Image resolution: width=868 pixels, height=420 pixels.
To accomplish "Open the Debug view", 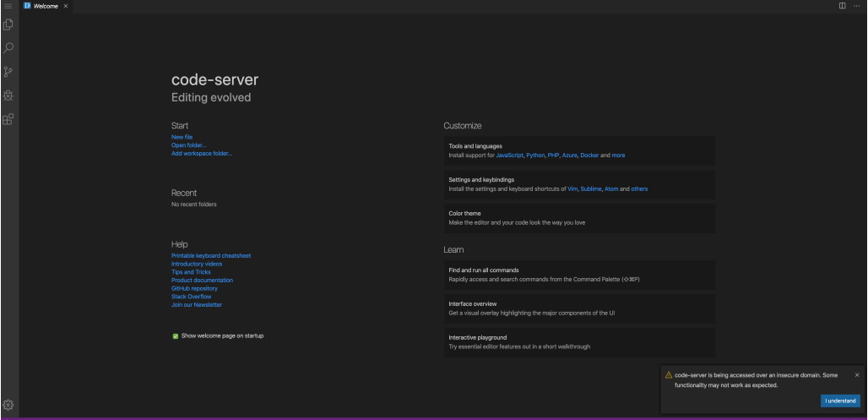I will click(x=8, y=95).
